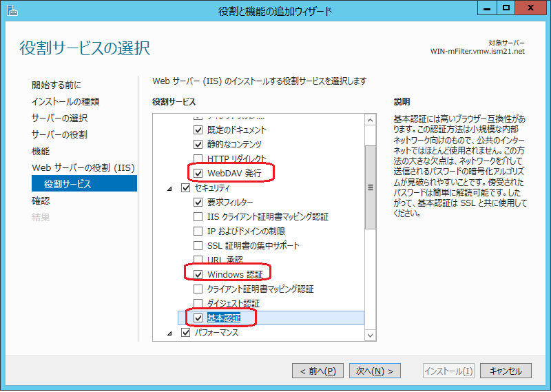Uncheck the WebDAV 発行 checkbox
The width and height of the screenshot is (551, 392).
(198, 173)
